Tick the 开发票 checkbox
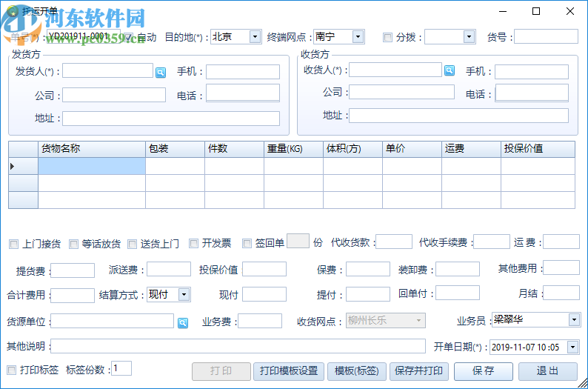Viewport: 588px width, 389px height. 193,244
